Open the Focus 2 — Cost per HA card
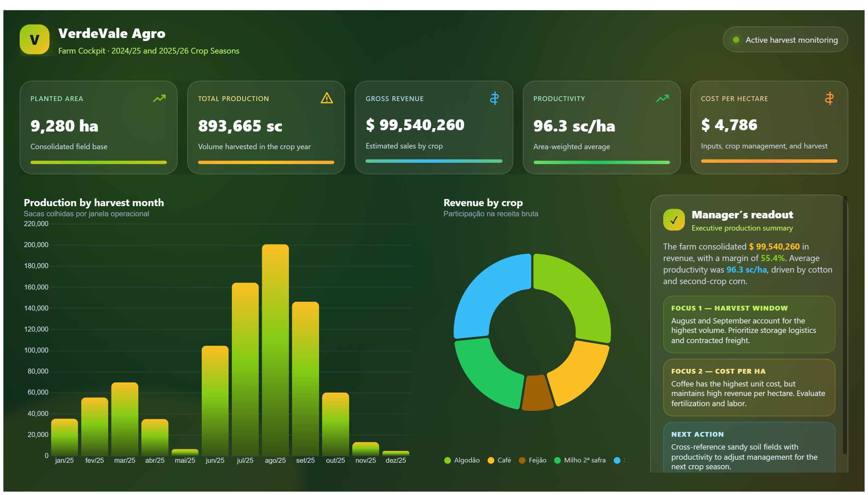 tap(749, 388)
